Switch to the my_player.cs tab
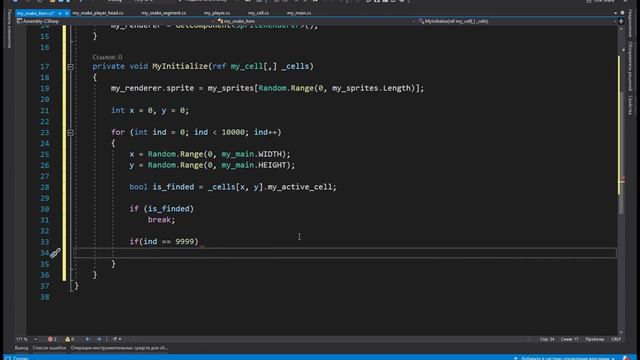 (217, 13)
